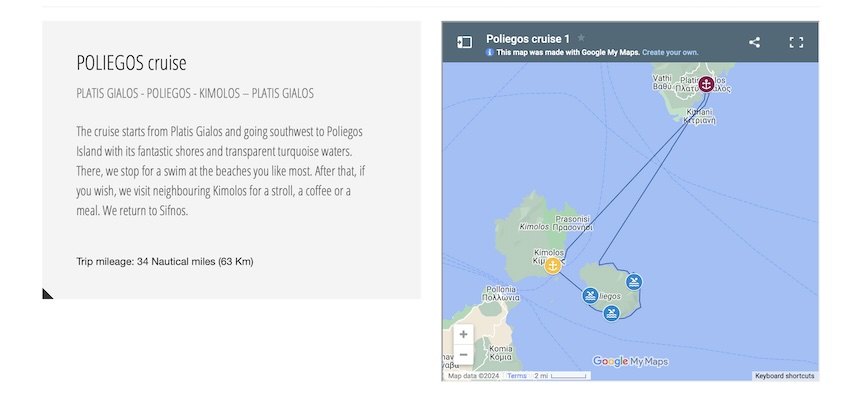The height and width of the screenshot is (397, 850).
Task: Click the Google My Maps logo
Action: (x=630, y=361)
